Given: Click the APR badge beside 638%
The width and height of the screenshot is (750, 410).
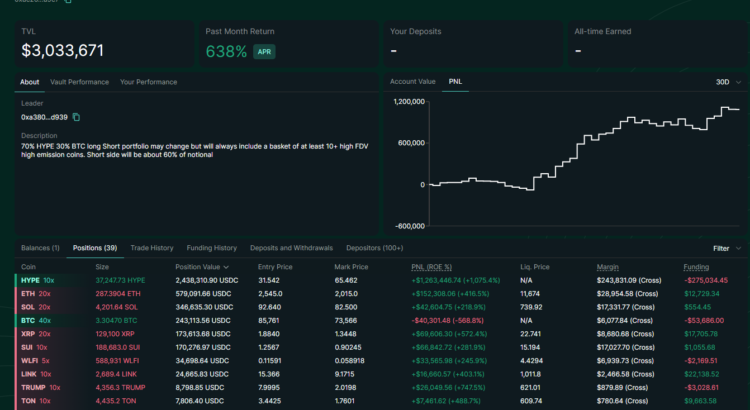Looking at the screenshot, I should tap(264, 52).
